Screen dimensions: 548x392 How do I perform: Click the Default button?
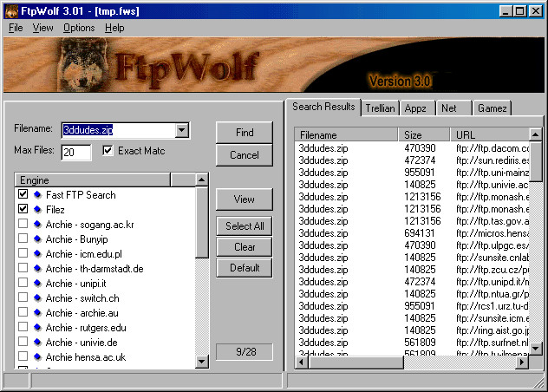tap(245, 268)
